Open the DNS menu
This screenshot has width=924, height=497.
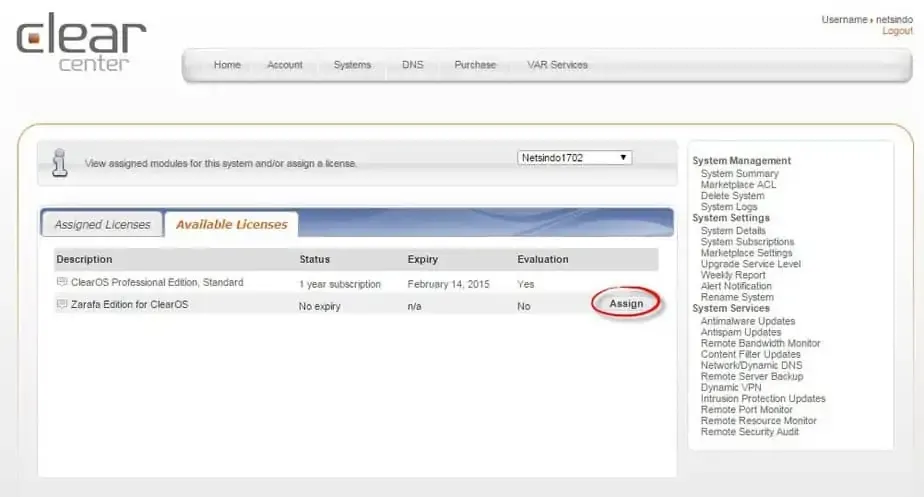[412, 65]
